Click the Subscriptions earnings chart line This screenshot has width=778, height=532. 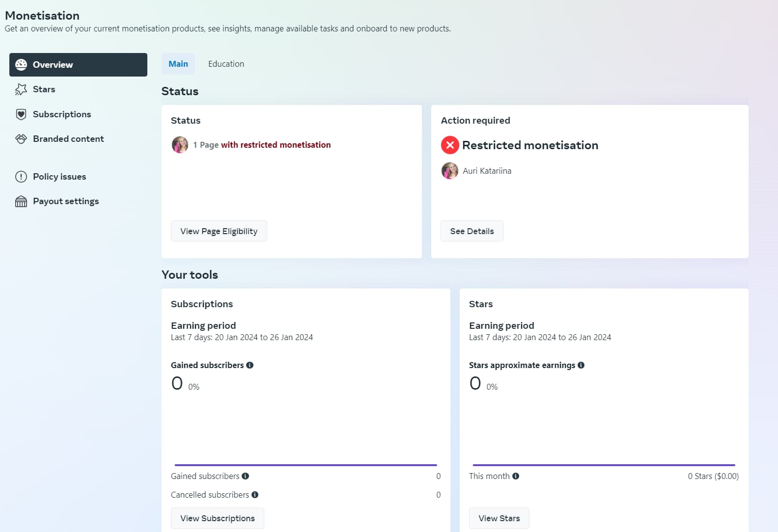(306, 465)
